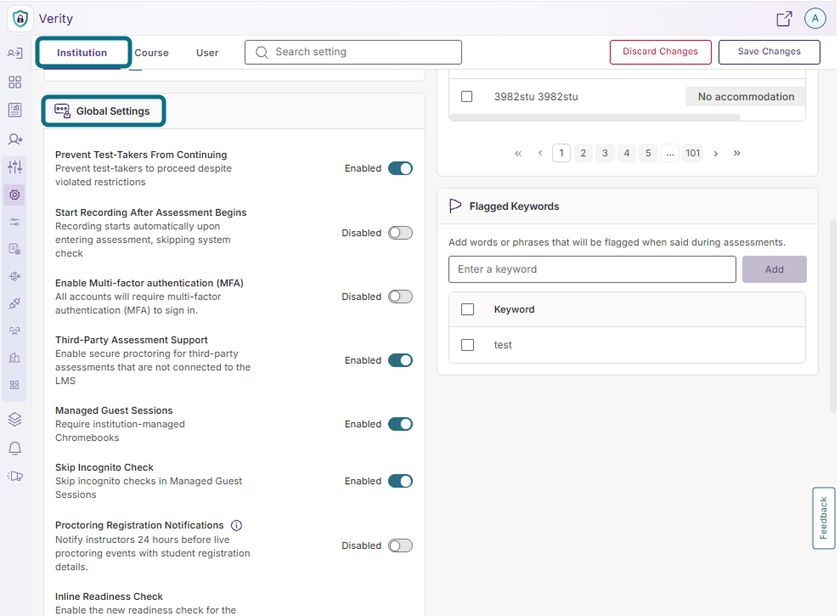Select the settings gear sidebar icon
The image size is (840, 616).
[14, 195]
